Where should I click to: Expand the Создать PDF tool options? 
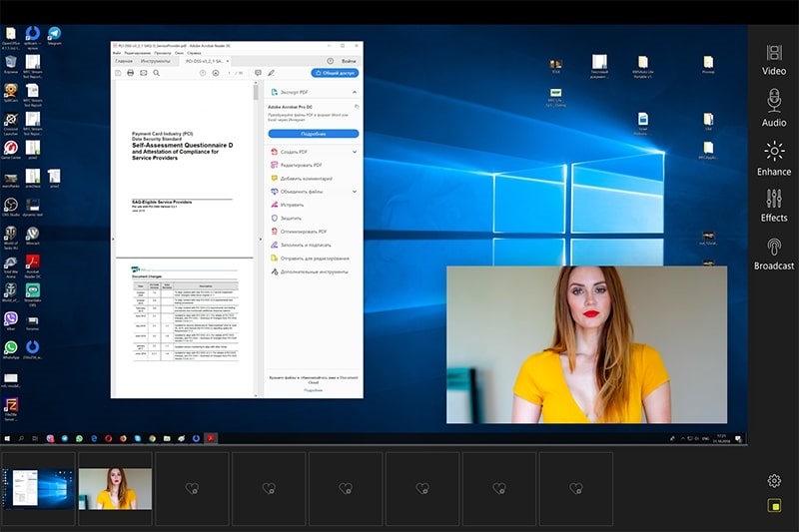[355, 151]
